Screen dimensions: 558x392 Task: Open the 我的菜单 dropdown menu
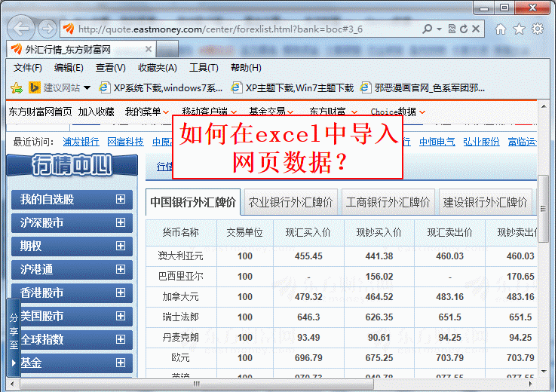point(146,112)
